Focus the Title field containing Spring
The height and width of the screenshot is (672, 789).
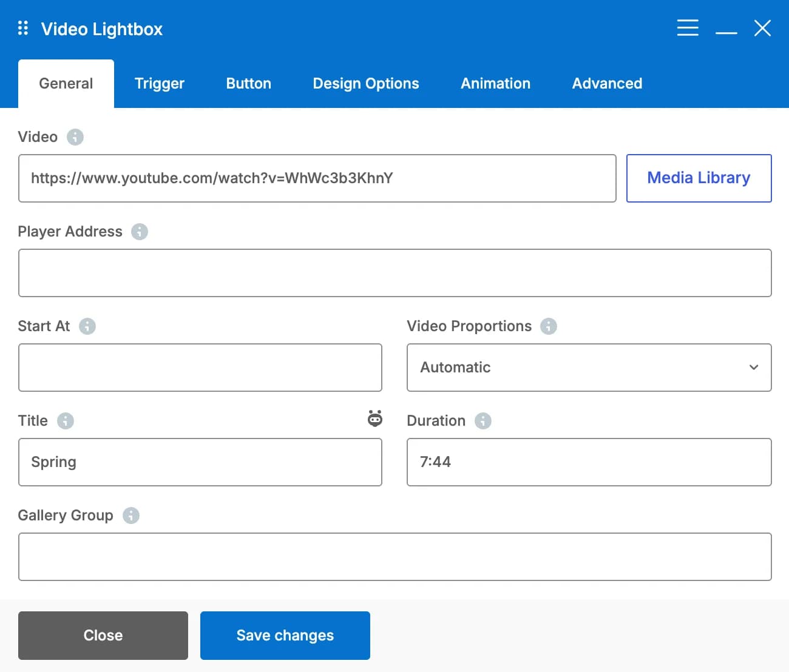200,462
